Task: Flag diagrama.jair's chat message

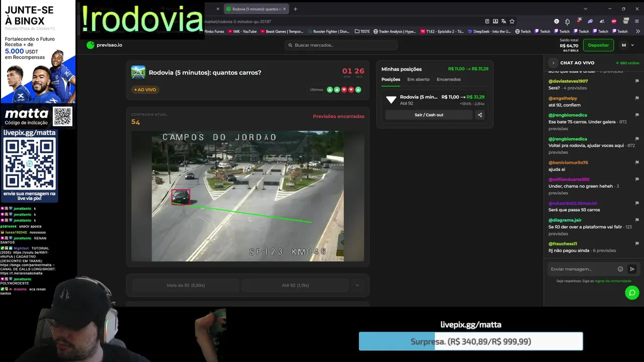Action: [637, 220]
